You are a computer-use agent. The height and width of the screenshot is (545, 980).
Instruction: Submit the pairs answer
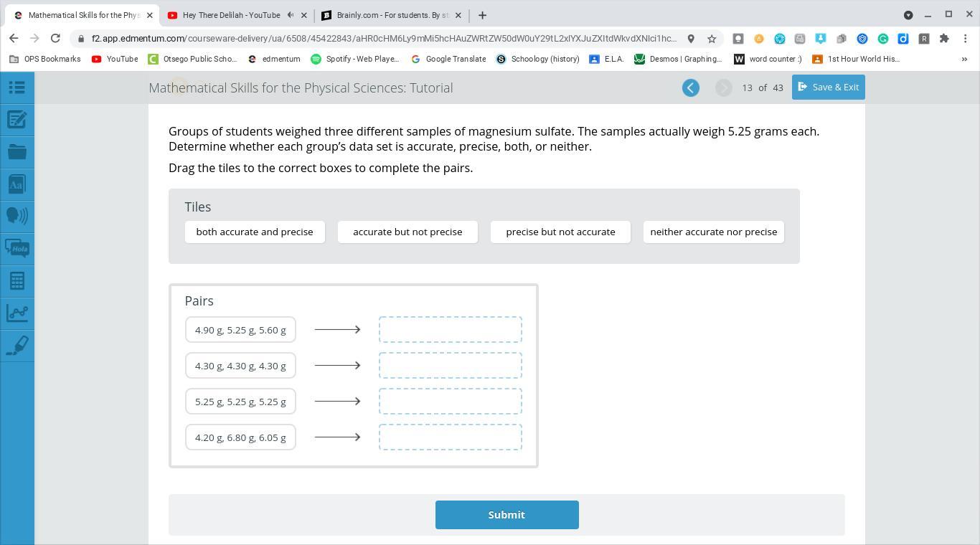pyautogui.click(x=507, y=515)
